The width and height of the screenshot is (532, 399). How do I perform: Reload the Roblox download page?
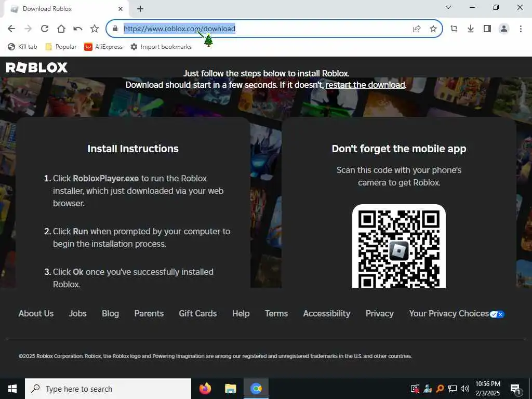[x=45, y=29]
